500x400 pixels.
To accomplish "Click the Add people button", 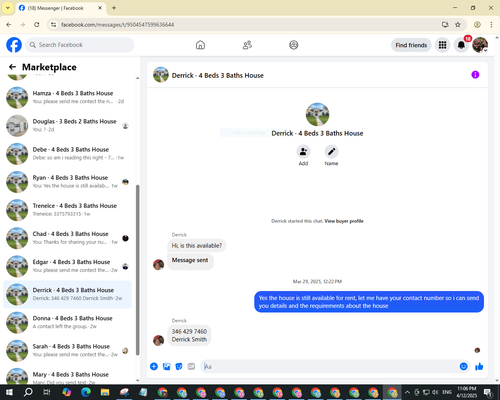I will (x=303, y=152).
